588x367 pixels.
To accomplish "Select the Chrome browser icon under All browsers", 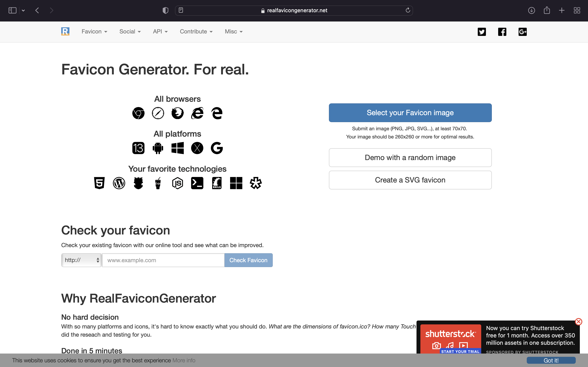I will [138, 113].
